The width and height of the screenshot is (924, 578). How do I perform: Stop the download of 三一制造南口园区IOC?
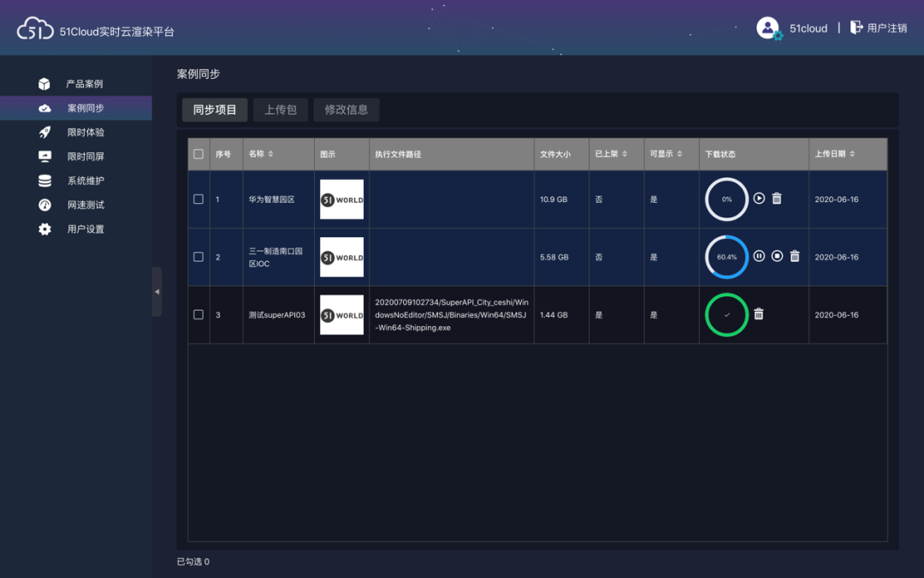pyautogui.click(x=777, y=256)
